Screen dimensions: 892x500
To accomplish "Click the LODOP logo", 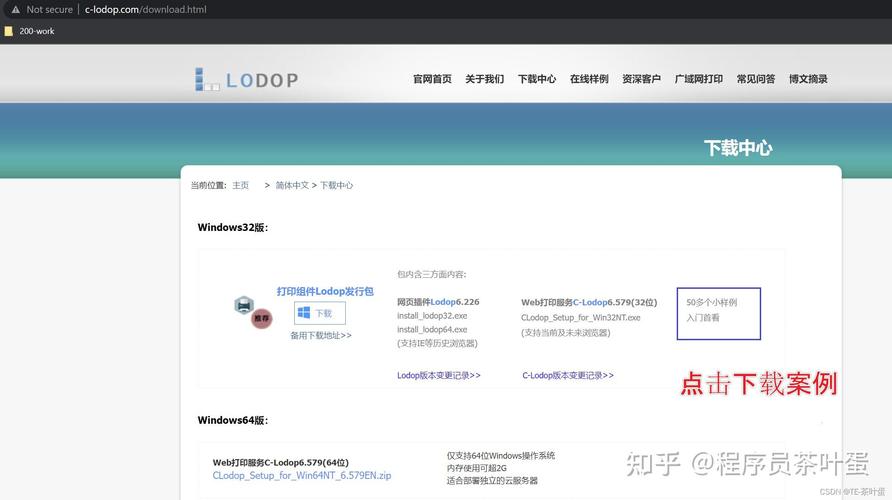I will (x=246, y=80).
